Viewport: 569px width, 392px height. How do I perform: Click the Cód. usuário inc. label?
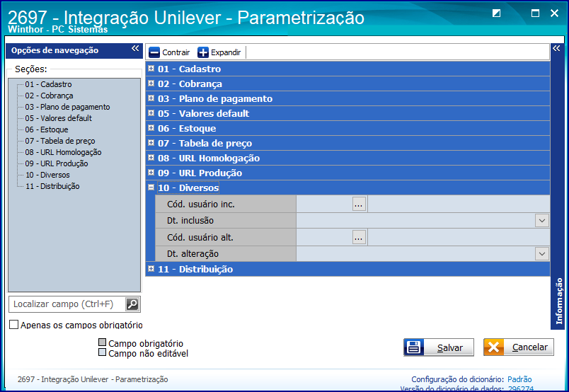tap(201, 204)
